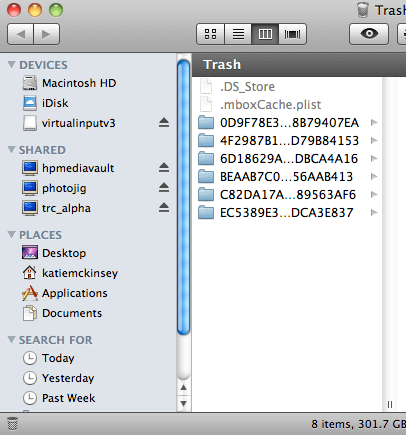Select folder 0D9F78E3...8B79407EA

pyautogui.click(x=279, y=123)
